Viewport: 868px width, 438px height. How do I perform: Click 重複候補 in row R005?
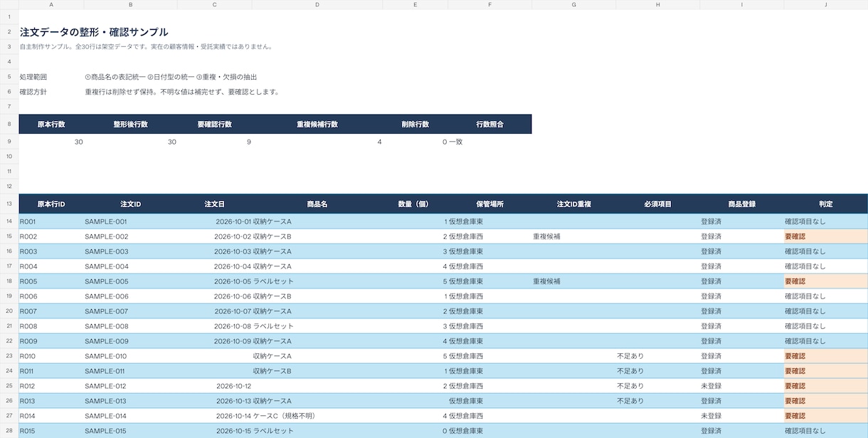point(546,281)
